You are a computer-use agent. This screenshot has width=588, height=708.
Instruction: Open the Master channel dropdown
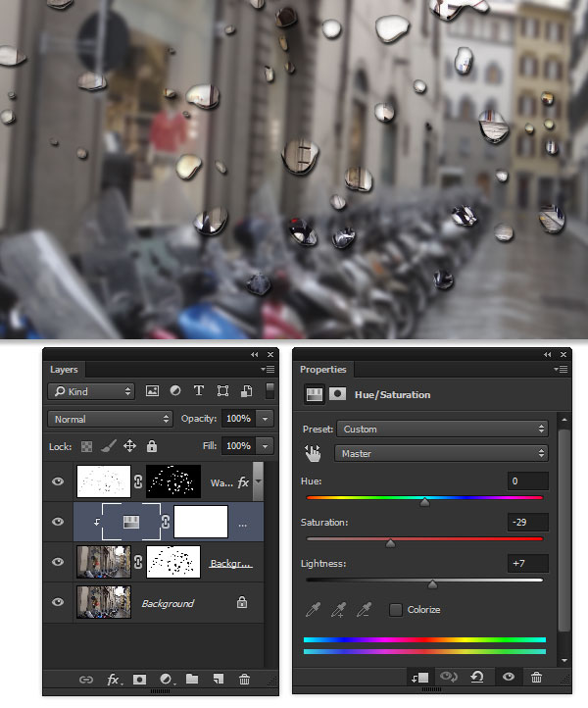coord(441,454)
